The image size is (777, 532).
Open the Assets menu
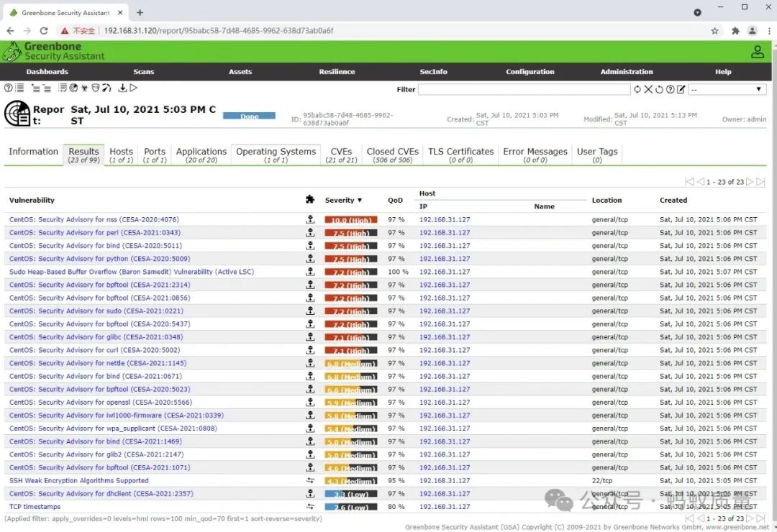pos(240,72)
